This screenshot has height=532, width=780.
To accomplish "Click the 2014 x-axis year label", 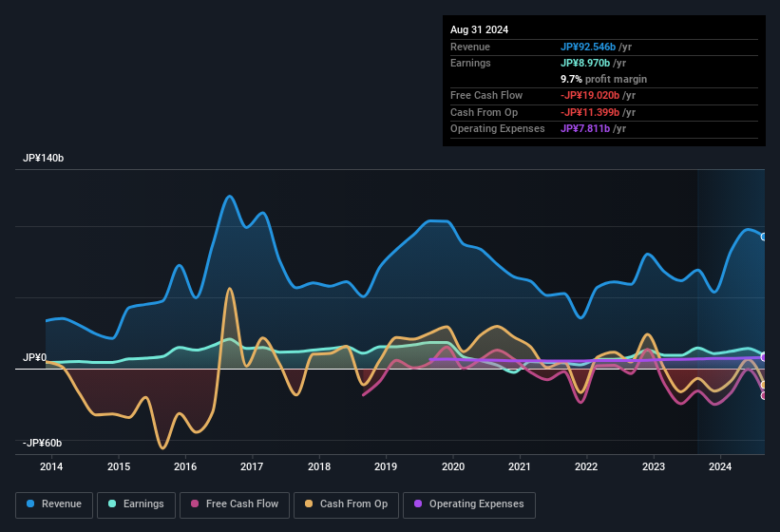I will point(51,466).
